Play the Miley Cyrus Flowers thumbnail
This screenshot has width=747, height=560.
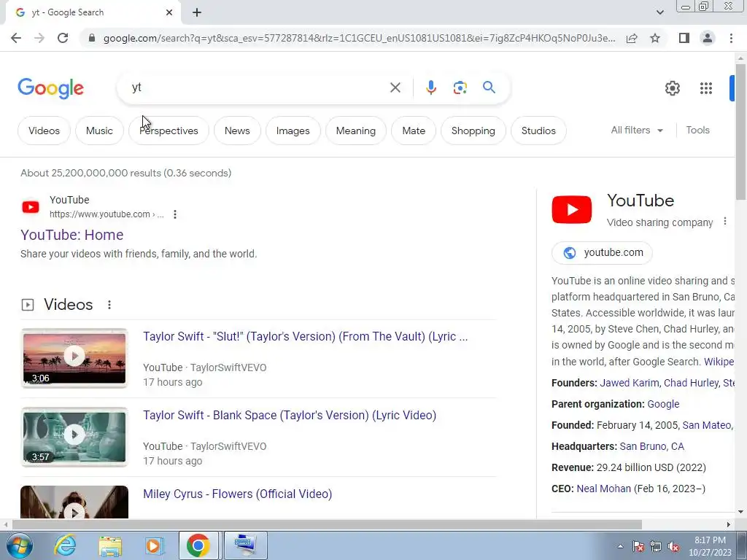[x=74, y=502]
